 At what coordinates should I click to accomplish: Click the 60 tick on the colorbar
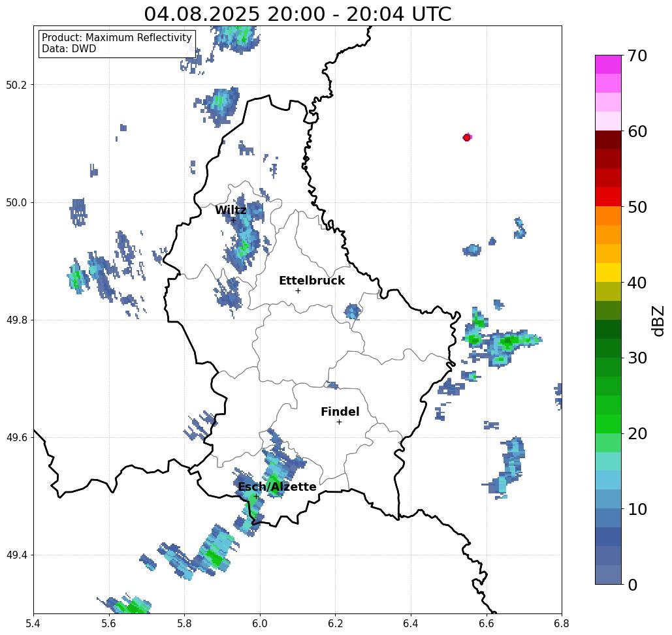point(637,131)
